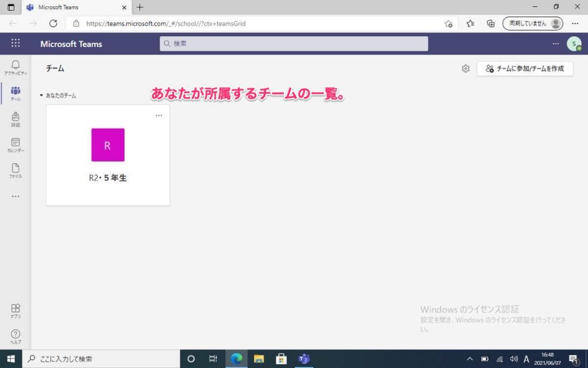Close the Microsoft Teams browser tab

[124, 7]
